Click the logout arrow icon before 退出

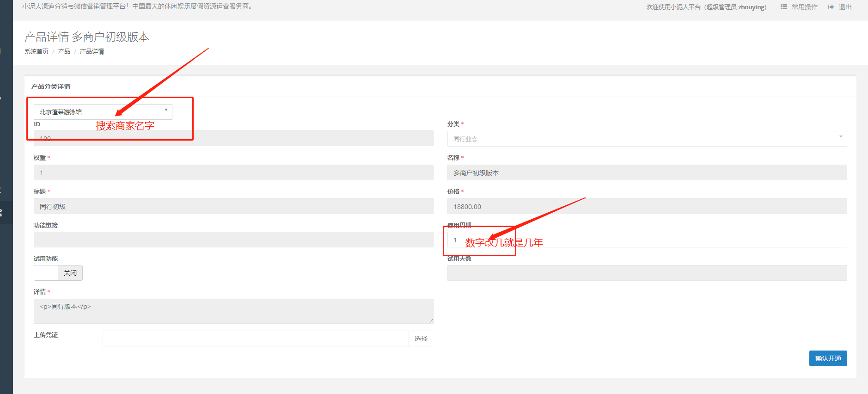point(831,7)
